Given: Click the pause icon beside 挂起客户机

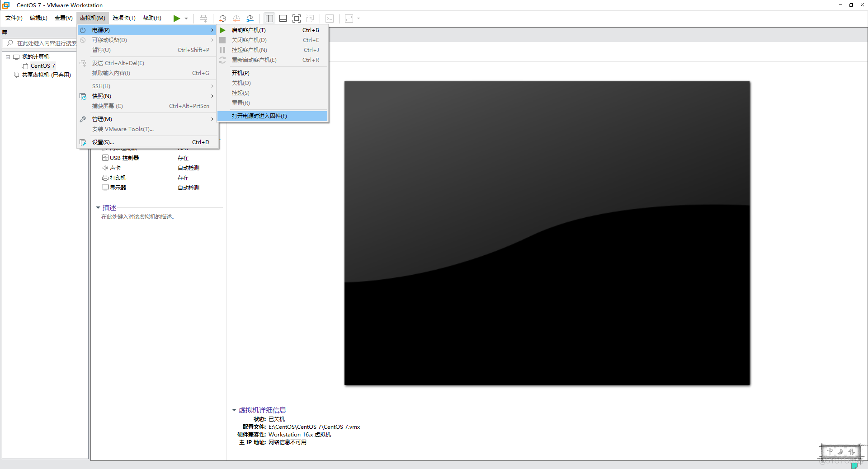Looking at the screenshot, I should 222,50.
